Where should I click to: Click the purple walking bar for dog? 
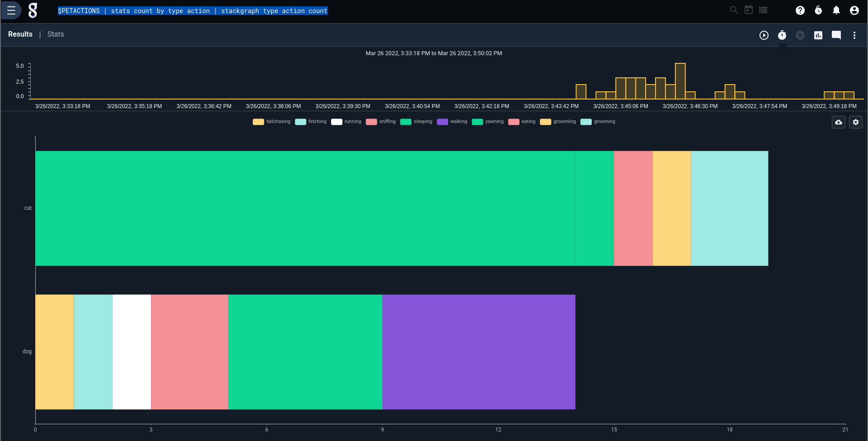(478, 352)
